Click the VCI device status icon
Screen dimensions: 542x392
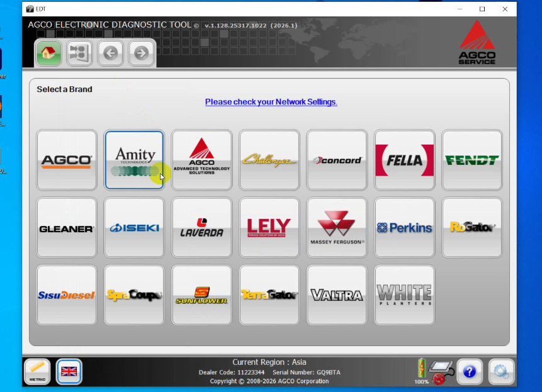tap(441, 370)
